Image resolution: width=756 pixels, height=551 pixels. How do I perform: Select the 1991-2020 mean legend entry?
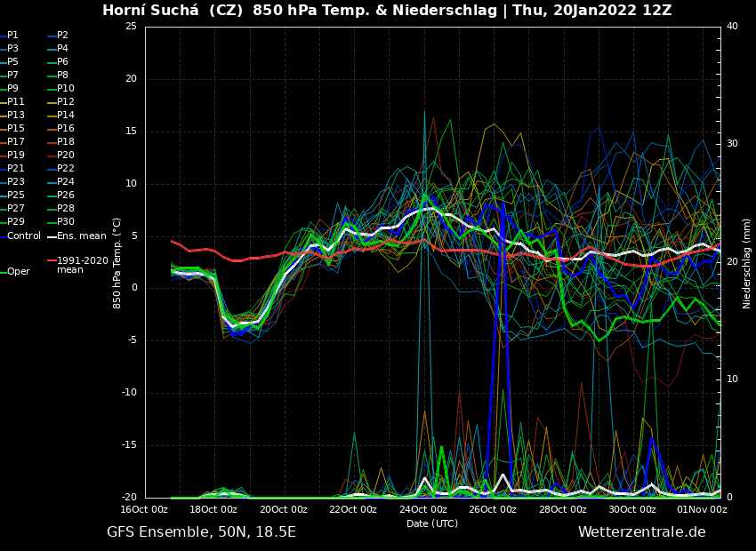tap(82, 265)
